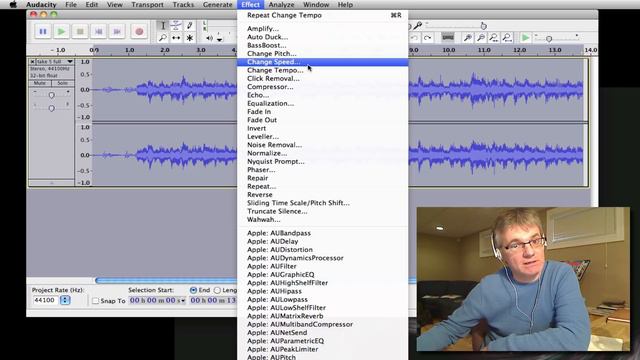Click the Silence audio toolbar icon
640x360 pixels.
[448, 38]
